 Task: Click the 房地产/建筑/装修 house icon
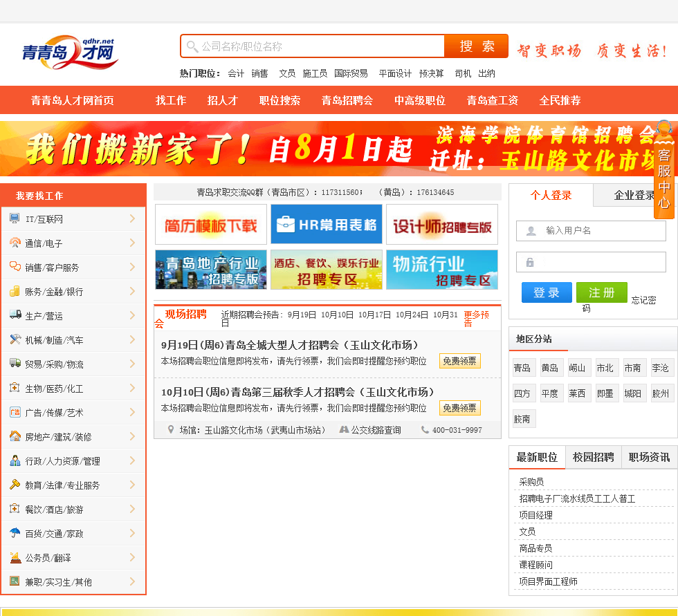coord(15,436)
